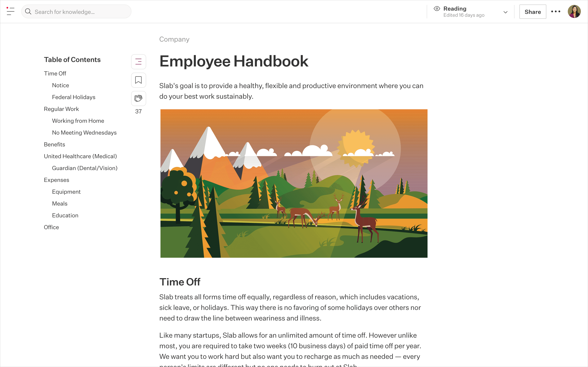Image resolution: width=588 pixels, height=367 pixels.
Task: Go to Federal Holidays section
Action: pyautogui.click(x=74, y=97)
